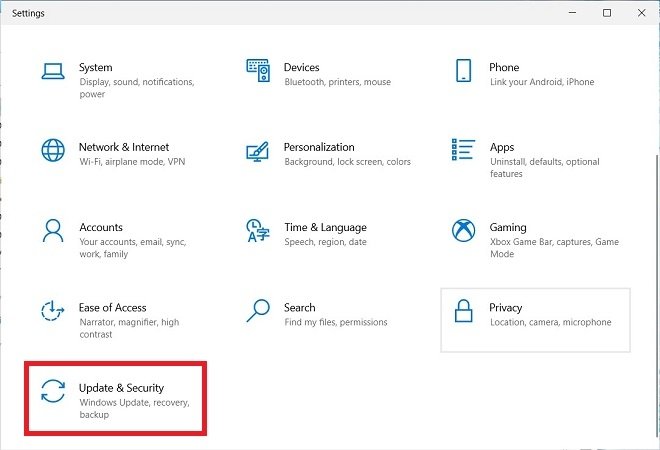Select the Accounts person icon
This screenshot has height=450, width=660.
click(x=53, y=230)
